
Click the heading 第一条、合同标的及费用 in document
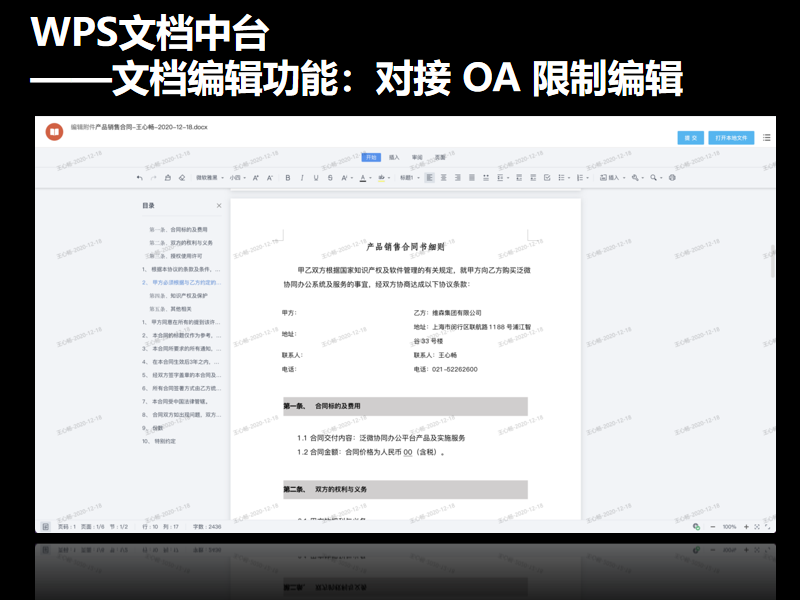(x=322, y=406)
